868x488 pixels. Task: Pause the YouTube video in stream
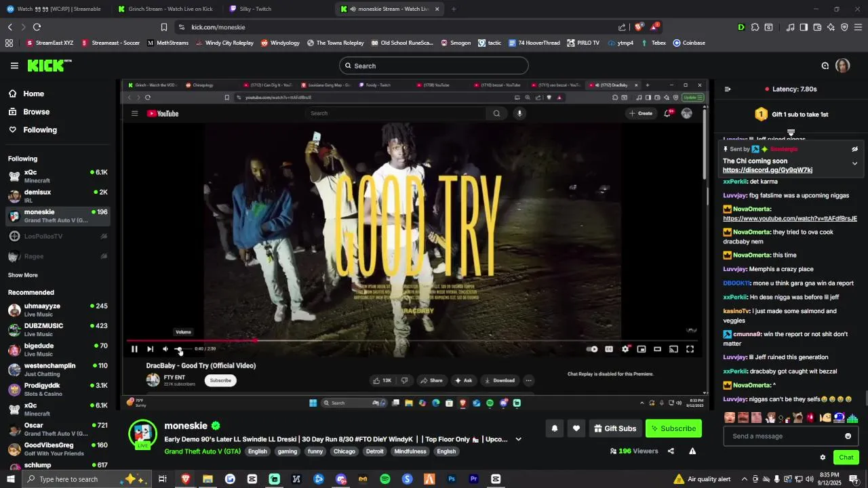[134, 349]
